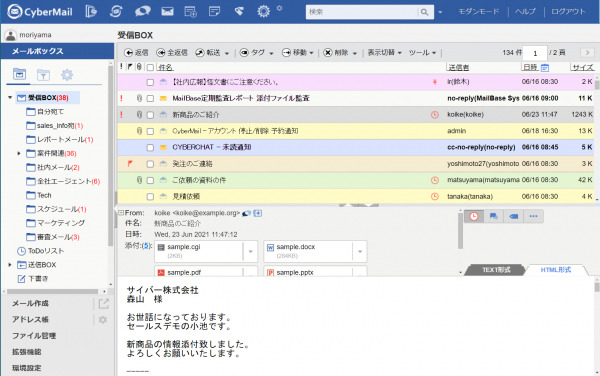This screenshot has width=600, height=376.
Task: Expand the 送信BOX tree node
Action: [x=10, y=265]
